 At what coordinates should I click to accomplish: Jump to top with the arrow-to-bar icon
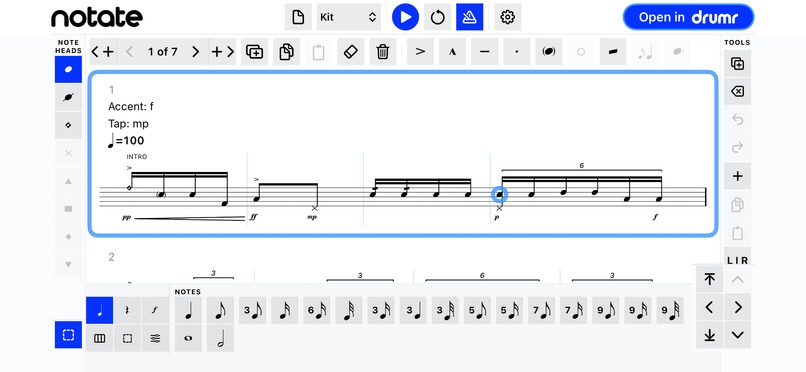tap(709, 279)
